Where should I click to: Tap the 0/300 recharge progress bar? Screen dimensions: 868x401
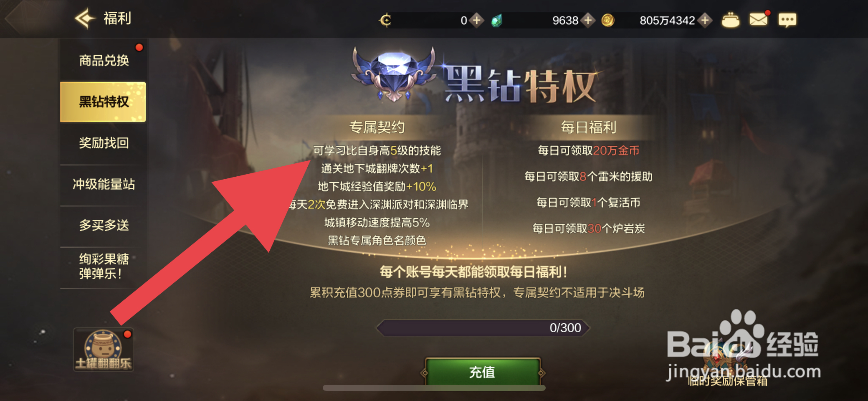(x=483, y=328)
